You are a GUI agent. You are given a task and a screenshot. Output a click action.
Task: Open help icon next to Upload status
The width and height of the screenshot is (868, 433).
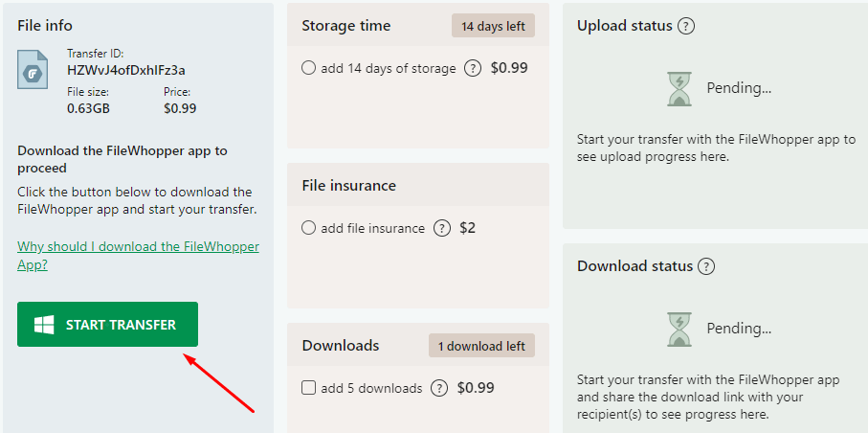point(685,26)
